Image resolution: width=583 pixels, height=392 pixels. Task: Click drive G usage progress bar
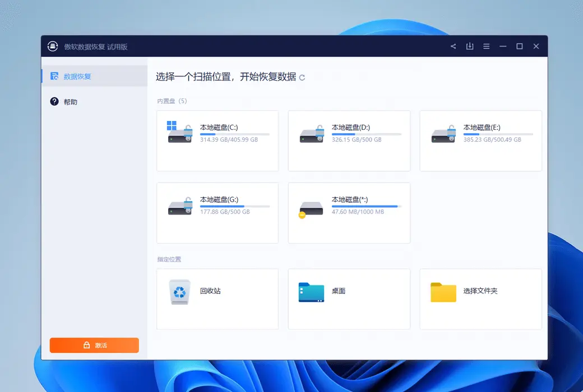click(x=235, y=206)
